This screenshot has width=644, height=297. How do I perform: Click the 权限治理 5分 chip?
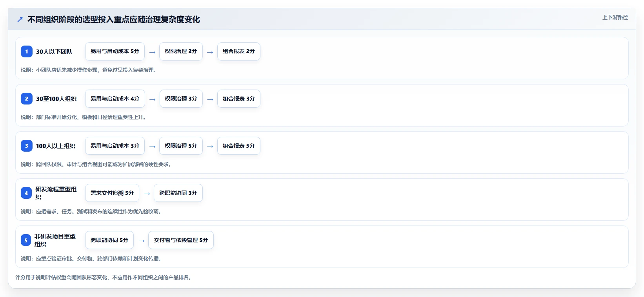click(x=181, y=146)
